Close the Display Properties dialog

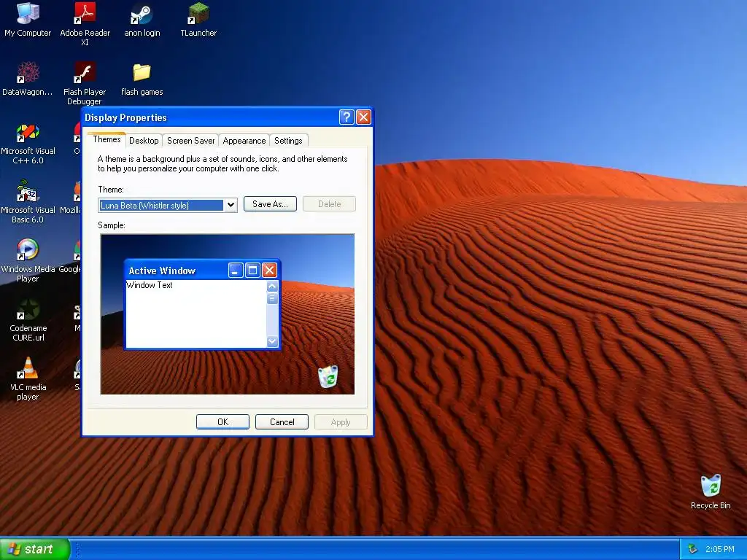coord(363,117)
